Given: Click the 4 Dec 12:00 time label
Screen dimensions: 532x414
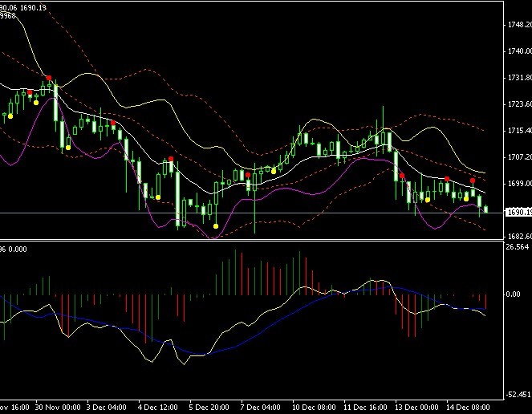Looking at the screenshot, I should 157,408.
